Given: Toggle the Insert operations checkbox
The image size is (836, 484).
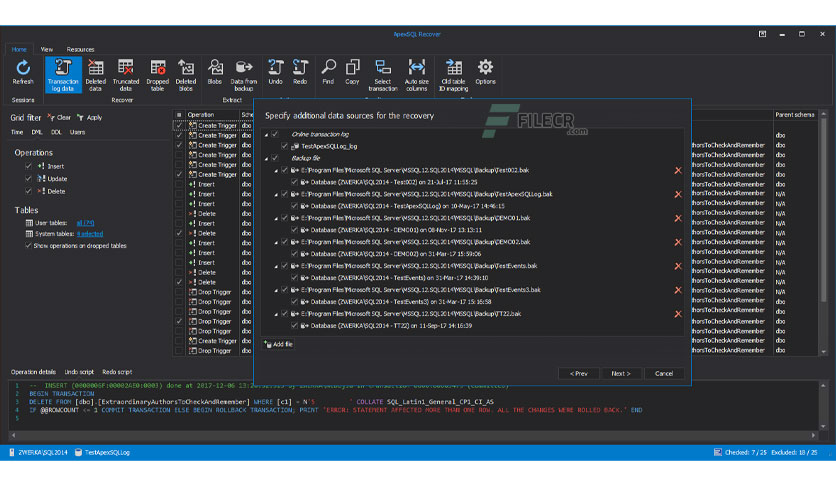Looking at the screenshot, I should pos(28,166).
